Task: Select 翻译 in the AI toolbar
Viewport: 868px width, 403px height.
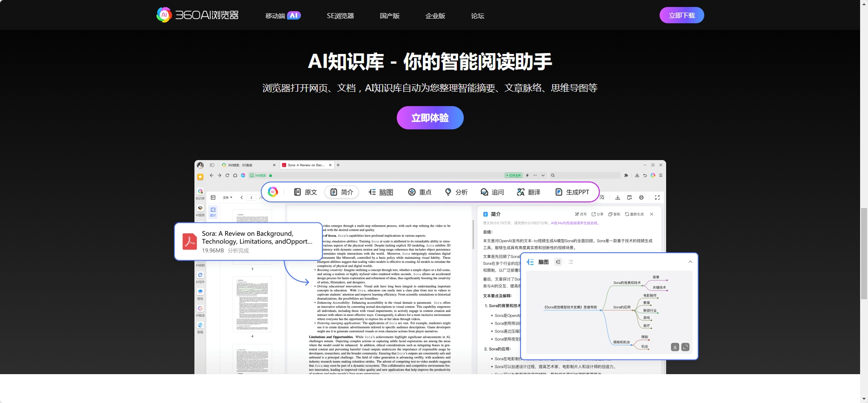Action: [529, 192]
